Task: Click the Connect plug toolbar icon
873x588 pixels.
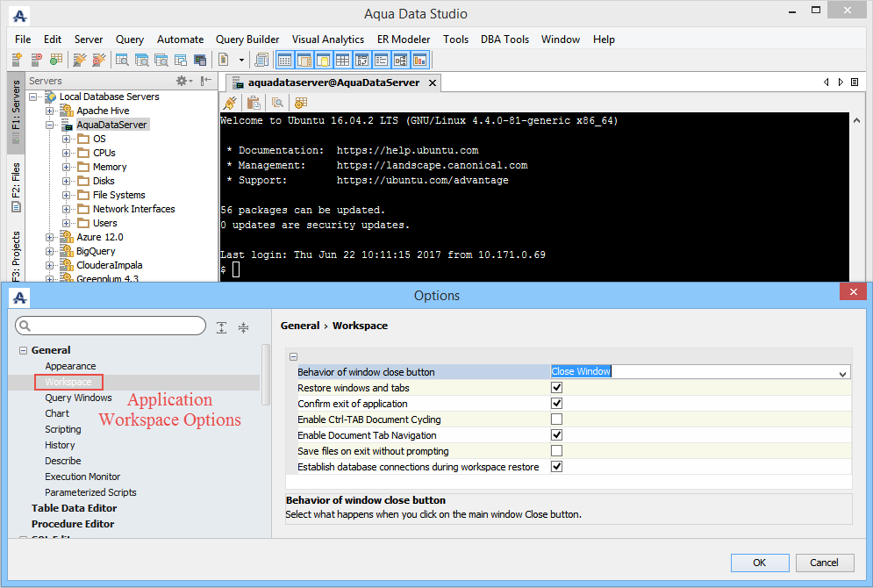Action: point(80,59)
